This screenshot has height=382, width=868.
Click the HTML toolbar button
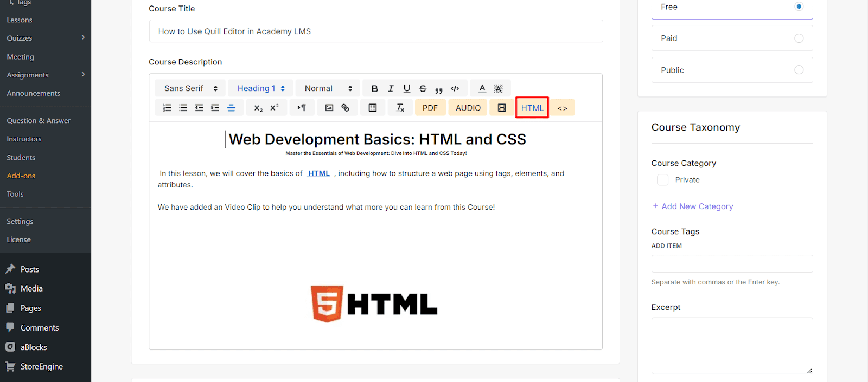[532, 108]
